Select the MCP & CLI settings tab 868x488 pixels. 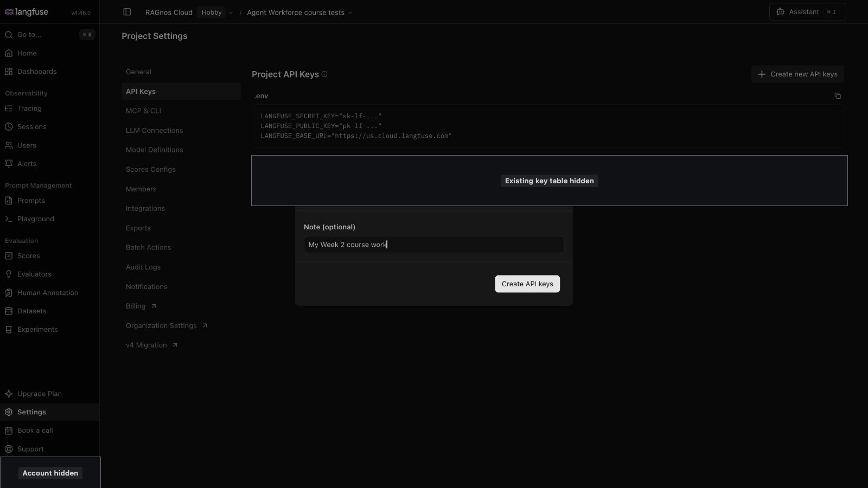(x=181, y=111)
